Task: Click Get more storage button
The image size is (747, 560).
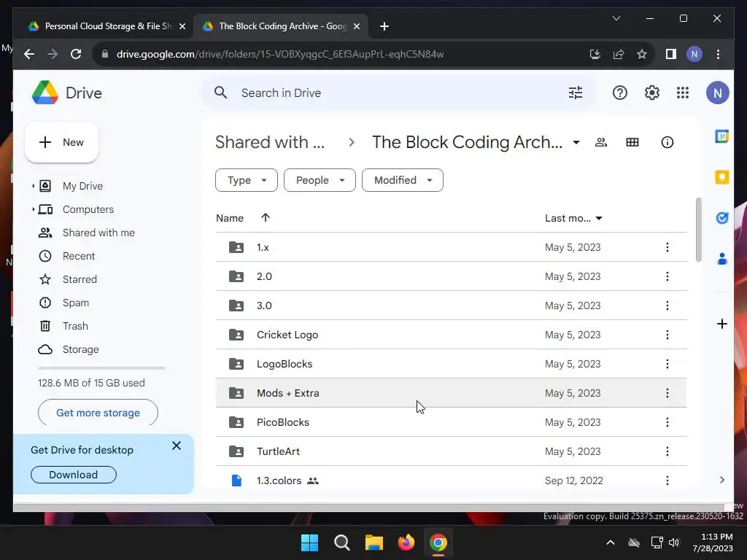Action: click(98, 413)
